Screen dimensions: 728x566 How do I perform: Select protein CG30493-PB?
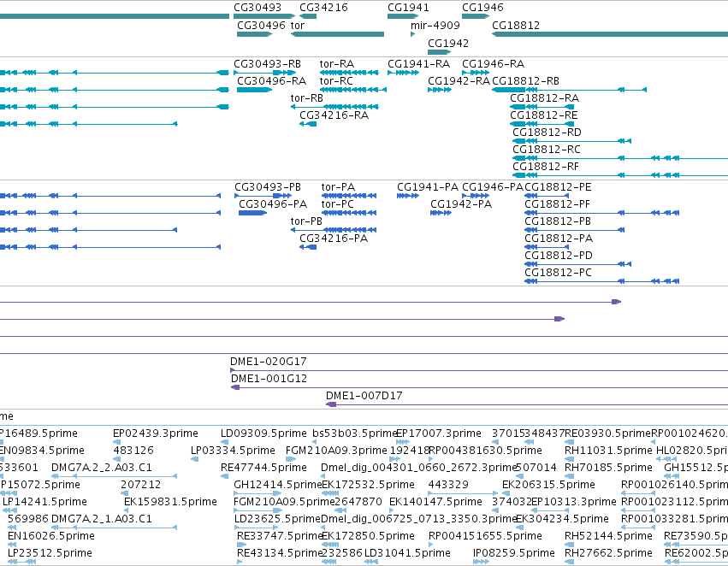click(268, 187)
